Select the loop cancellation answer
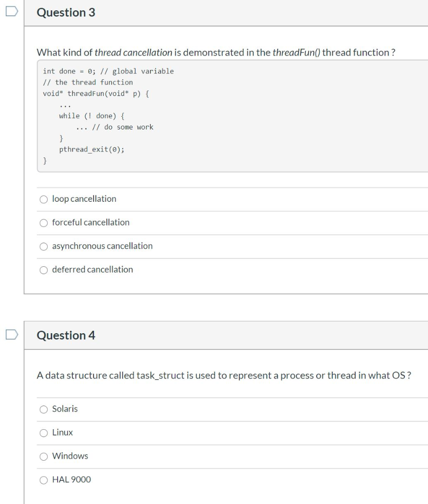Screen dimensions: 428x504 [x=44, y=199]
